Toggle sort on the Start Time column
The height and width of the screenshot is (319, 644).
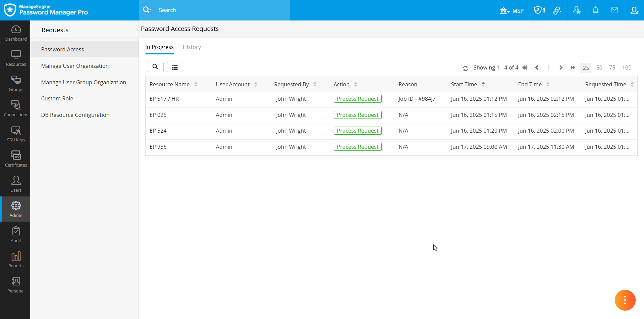click(x=483, y=84)
